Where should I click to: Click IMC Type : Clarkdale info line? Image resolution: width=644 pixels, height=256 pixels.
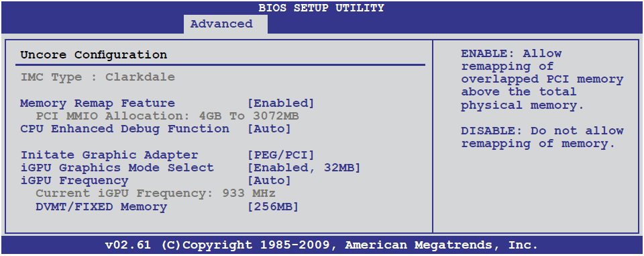pyautogui.click(x=98, y=77)
